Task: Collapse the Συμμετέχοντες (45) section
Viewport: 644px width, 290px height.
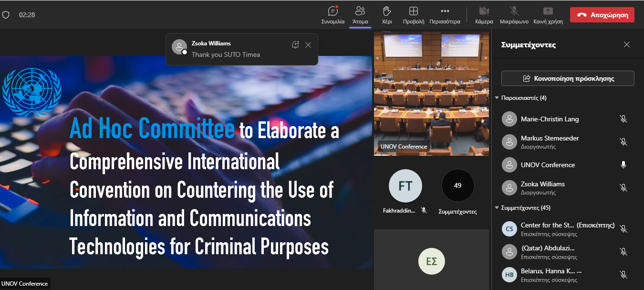Action: tap(497, 208)
